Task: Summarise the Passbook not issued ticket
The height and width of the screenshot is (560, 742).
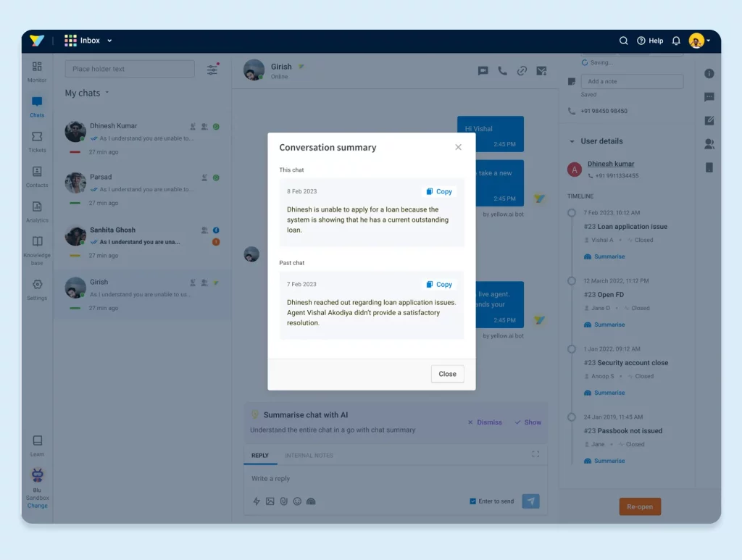Action: (605, 461)
